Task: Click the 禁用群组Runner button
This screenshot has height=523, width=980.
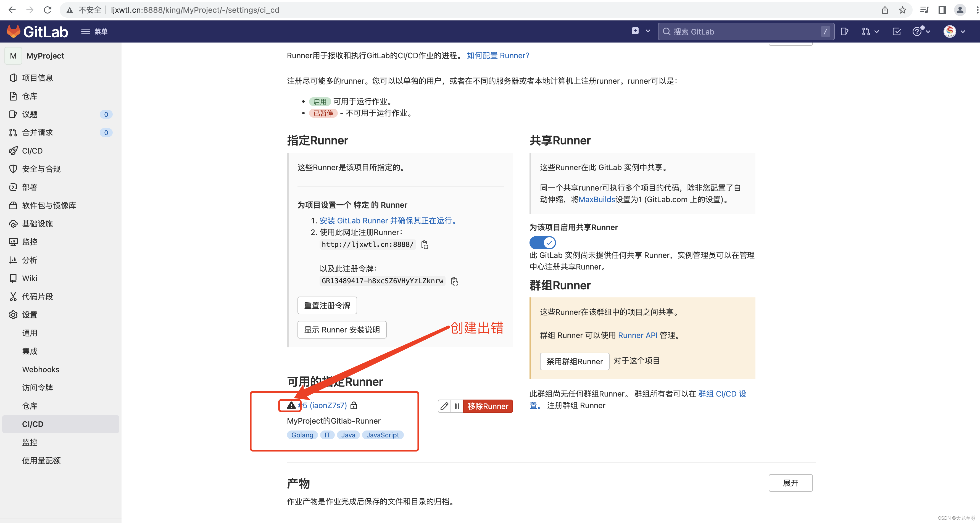Action: [575, 361]
